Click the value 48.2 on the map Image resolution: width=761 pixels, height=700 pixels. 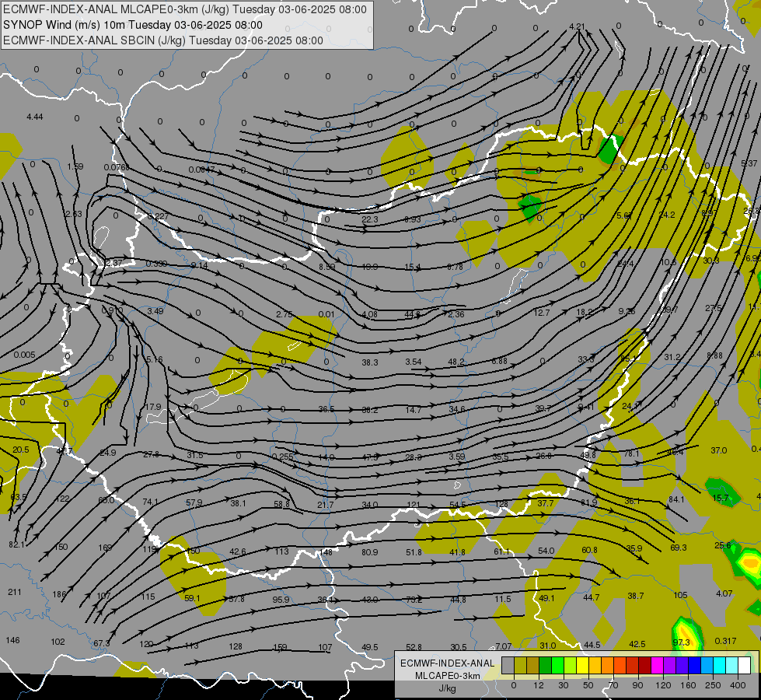(456, 362)
